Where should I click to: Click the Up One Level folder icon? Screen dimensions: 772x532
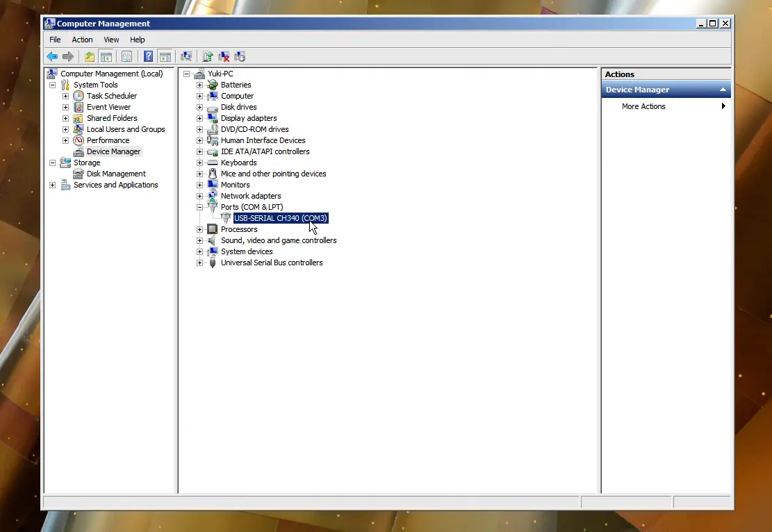(x=89, y=56)
